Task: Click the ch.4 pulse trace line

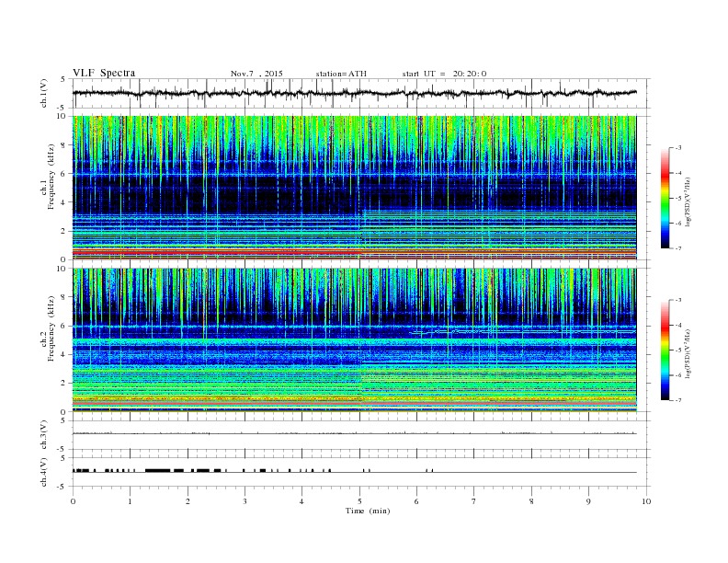Action: tap(354, 472)
